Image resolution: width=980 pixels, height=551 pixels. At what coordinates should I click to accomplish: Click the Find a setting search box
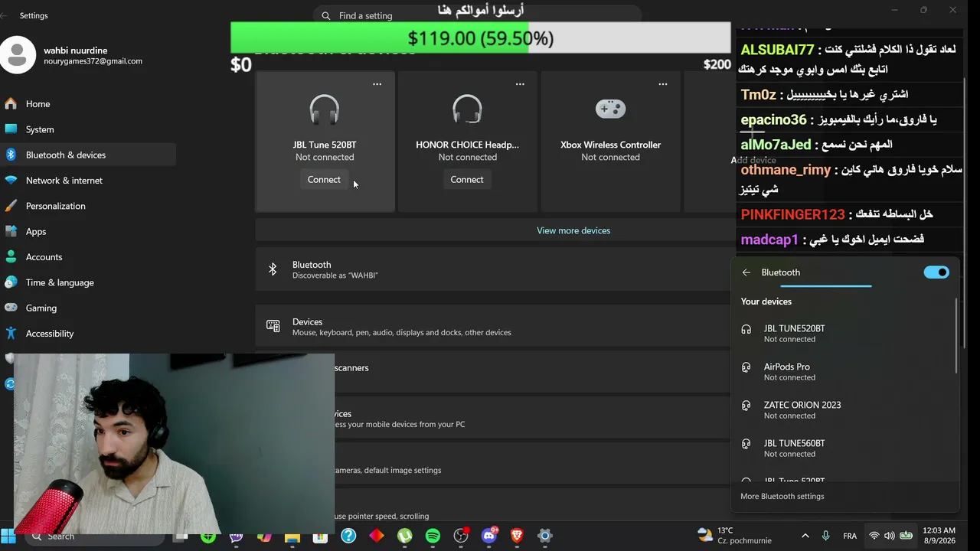click(477, 15)
